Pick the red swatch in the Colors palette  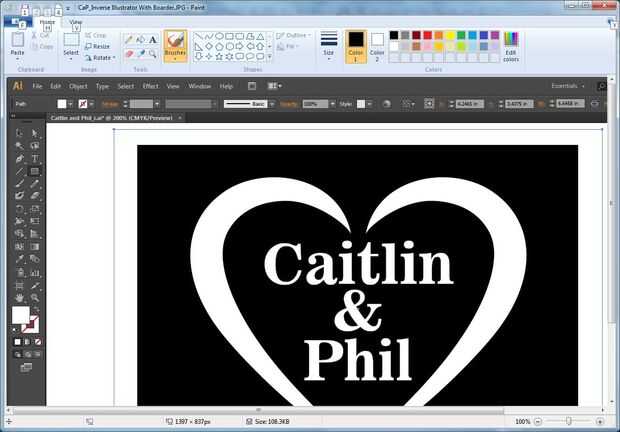pos(427,36)
